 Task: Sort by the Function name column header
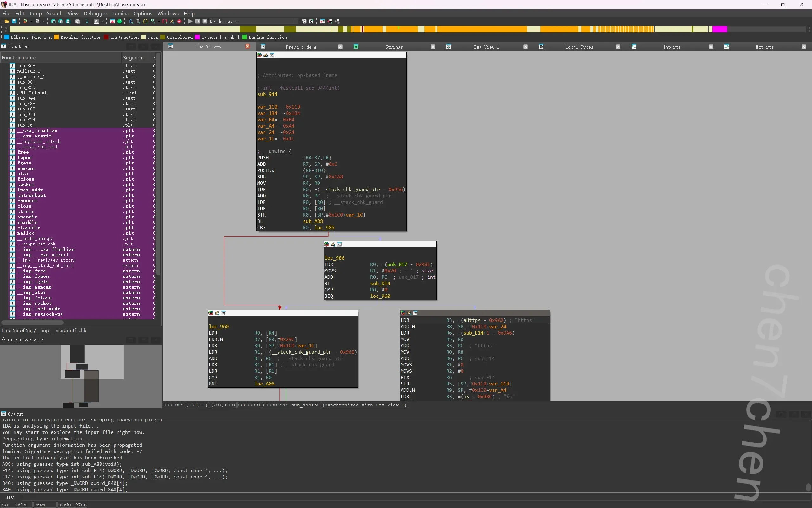(61, 57)
